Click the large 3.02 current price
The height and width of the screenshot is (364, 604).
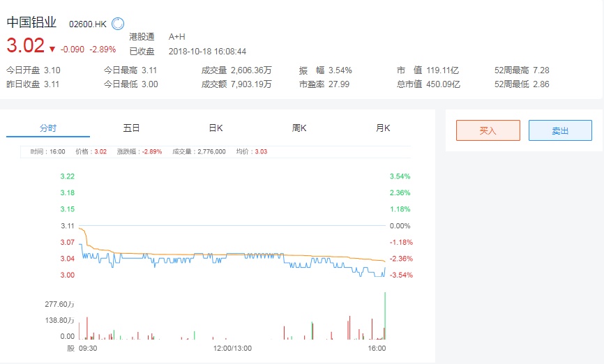point(25,46)
